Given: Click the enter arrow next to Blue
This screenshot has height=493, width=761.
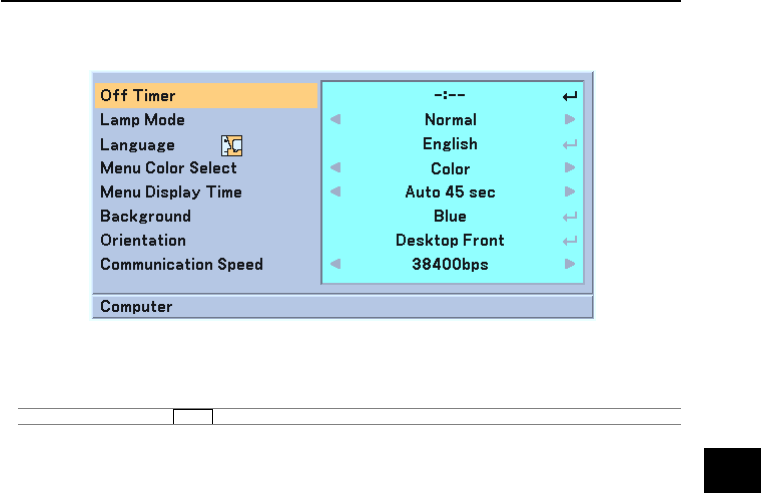Looking at the screenshot, I should click(570, 217).
